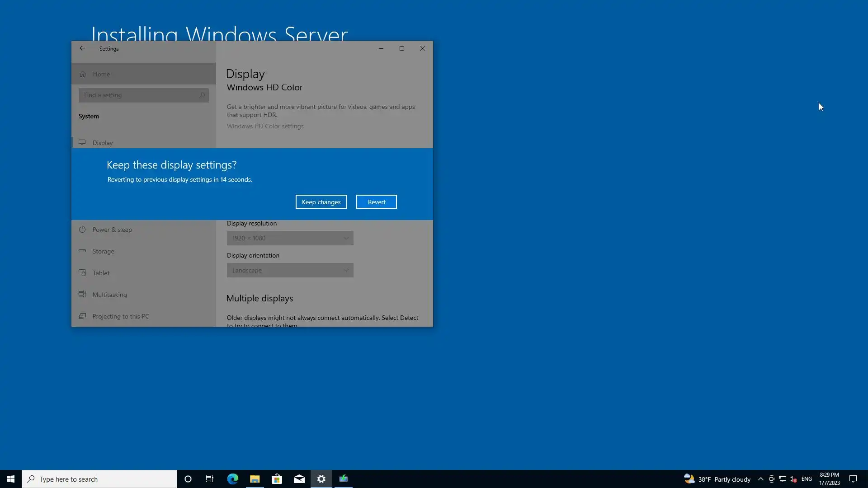
Task: Open File Explorer from taskbar
Action: point(255,479)
